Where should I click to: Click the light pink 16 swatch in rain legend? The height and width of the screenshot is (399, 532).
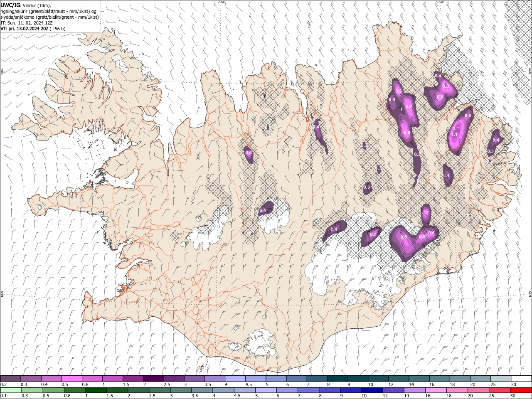click(x=436, y=390)
